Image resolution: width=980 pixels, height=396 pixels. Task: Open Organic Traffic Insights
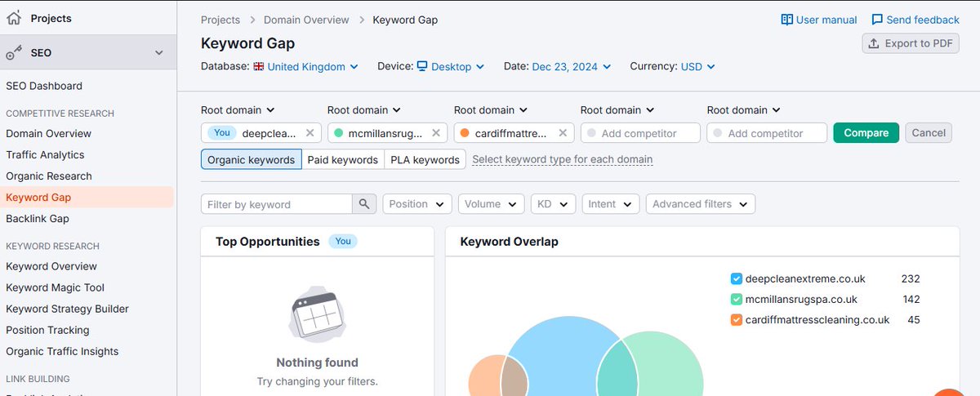tap(62, 351)
